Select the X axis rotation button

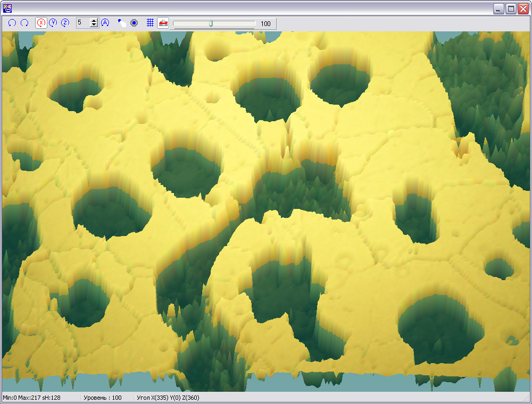(41, 23)
